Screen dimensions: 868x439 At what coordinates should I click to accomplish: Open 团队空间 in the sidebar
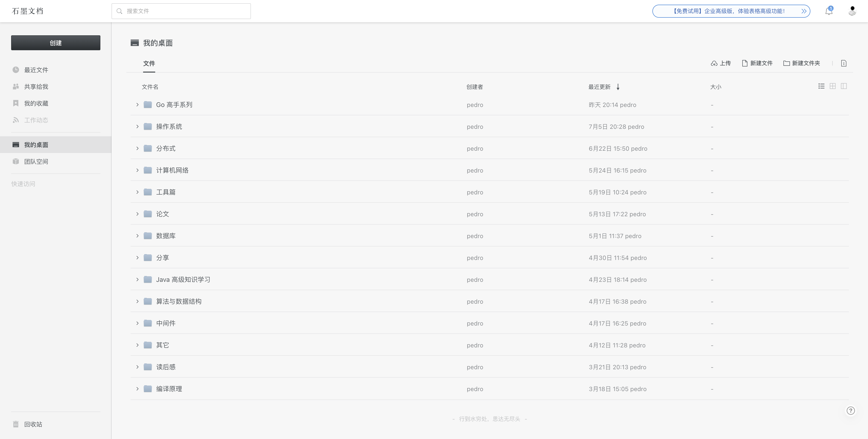click(36, 162)
